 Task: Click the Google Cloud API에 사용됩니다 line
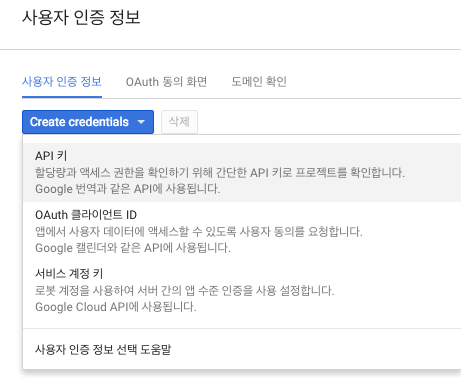click(x=116, y=307)
